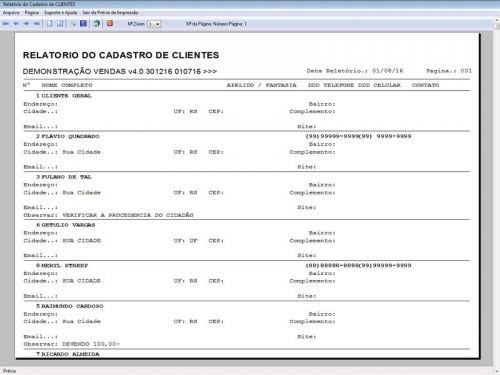
Task: Click the UF: UF value in Getulio Vargas row
Action: click(186, 240)
